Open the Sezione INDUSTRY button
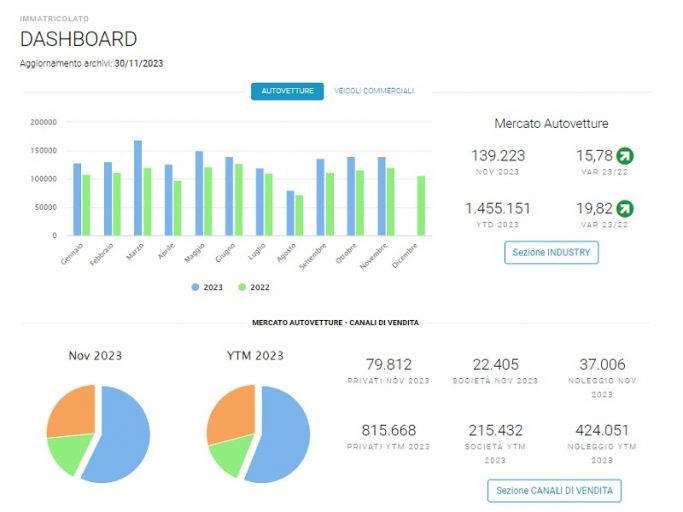The width and height of the screenshot is (683, 512). tap(551, 252)
